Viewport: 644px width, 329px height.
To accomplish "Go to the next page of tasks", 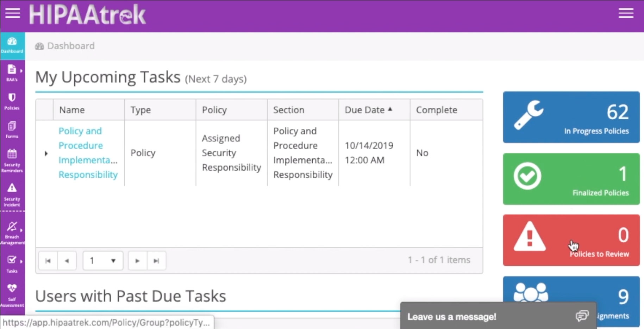I will click(137, 261).
